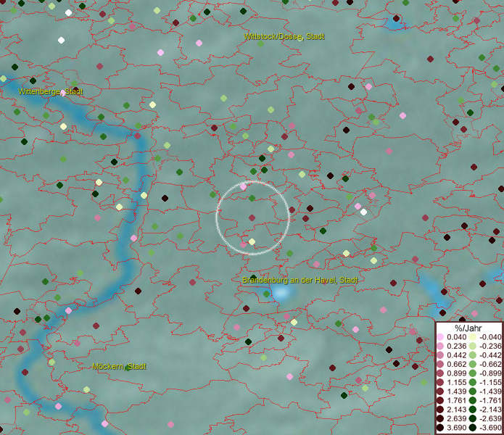Select the Möckern, Stadt city label
504x435 pixels.
(119, 366)
